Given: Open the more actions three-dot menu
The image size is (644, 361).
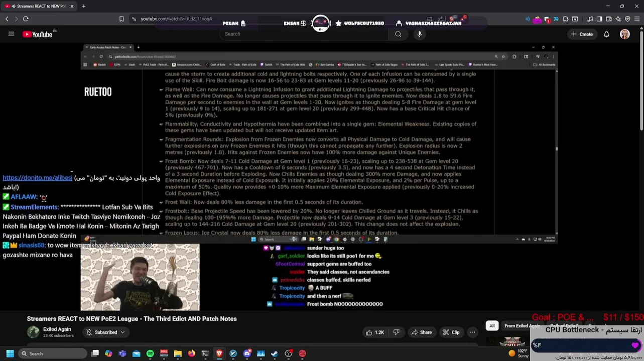Looking at the screenshot, I should click(x=472, y=332).
